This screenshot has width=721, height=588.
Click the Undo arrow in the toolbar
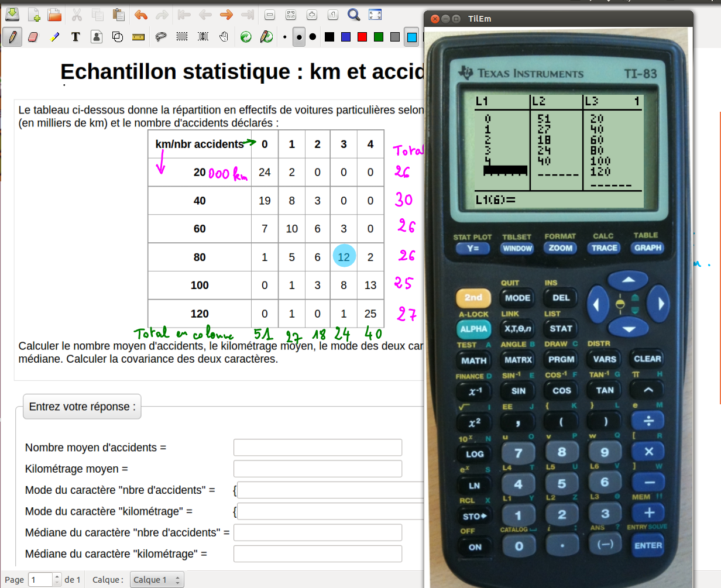141,15
